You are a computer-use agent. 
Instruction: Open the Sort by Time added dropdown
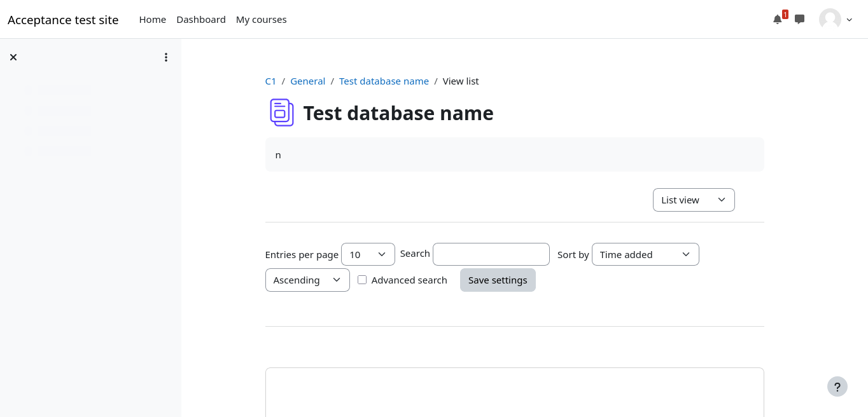[x=645, y=254]
